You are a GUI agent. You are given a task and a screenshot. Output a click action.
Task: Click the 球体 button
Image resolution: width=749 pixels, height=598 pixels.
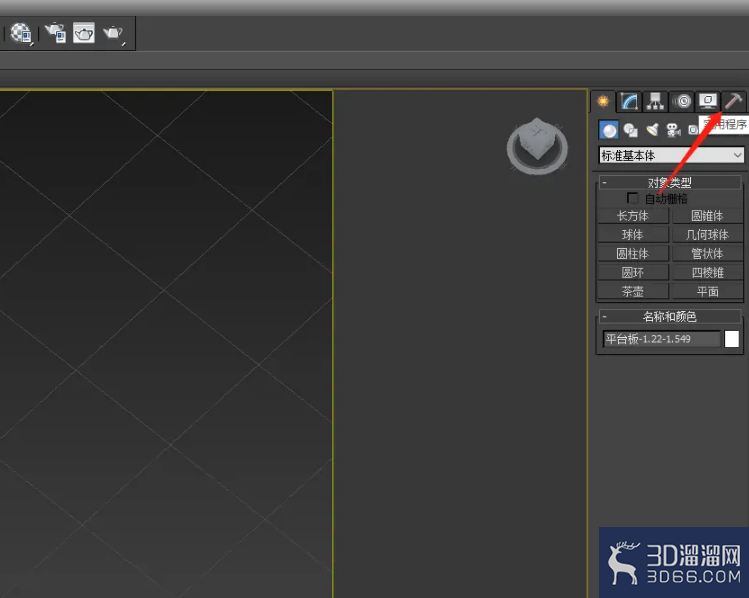tap(632, 235)
